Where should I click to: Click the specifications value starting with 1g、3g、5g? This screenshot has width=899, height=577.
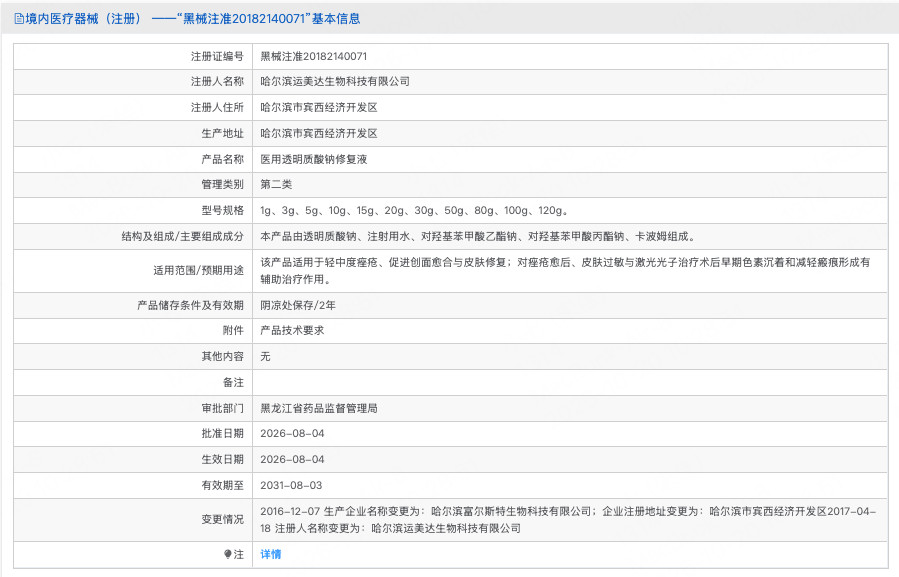pos(414,210)
